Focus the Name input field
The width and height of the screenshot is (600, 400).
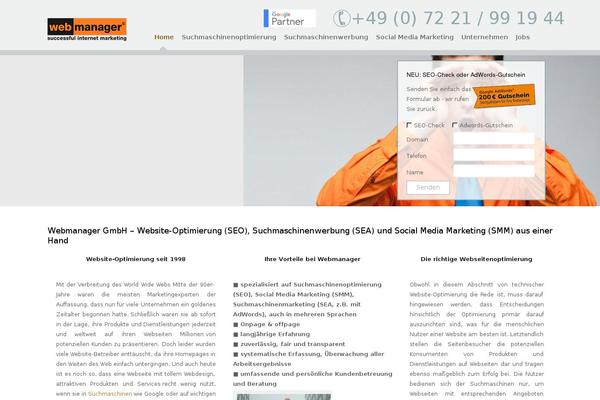click(x=494, y=171)
